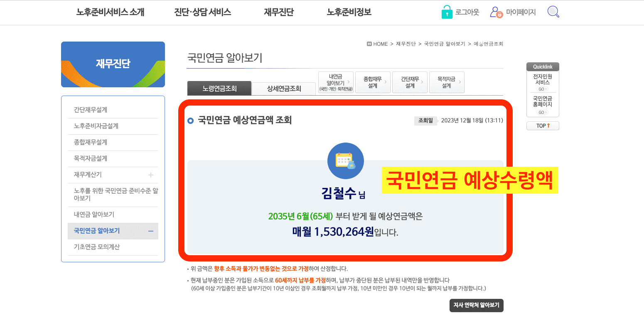Click the calendar pension icon
The width and height of the screenshot is (644, 313).
point(346,161)
